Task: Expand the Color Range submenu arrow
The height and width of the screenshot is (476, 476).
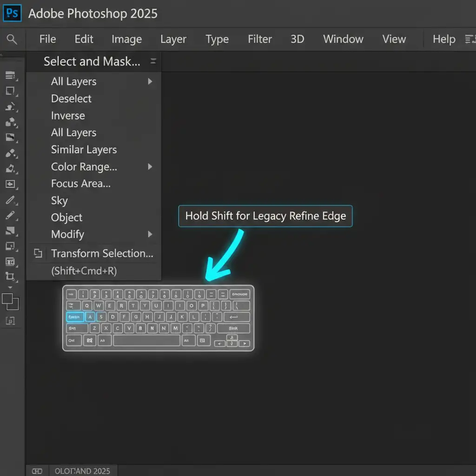Action: pos(150,166)
